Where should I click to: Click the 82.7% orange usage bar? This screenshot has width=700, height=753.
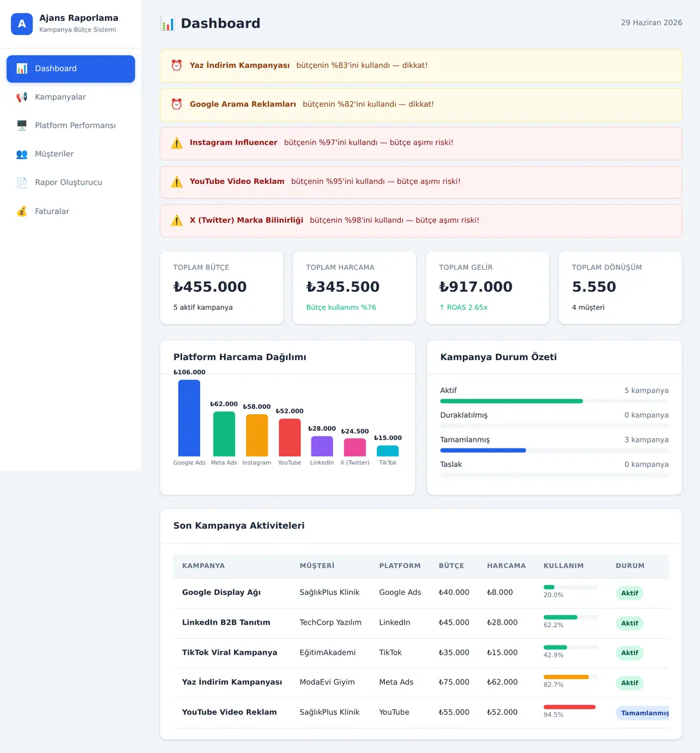pos(566,677)
